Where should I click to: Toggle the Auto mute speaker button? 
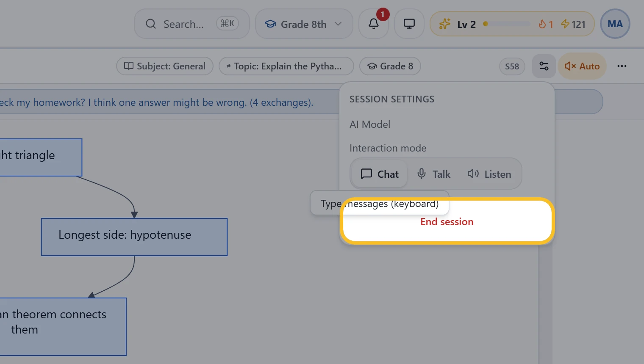[x=582, y=66]
